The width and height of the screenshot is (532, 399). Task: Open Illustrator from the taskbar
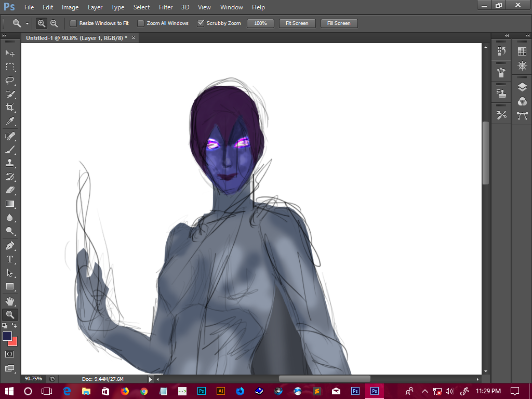(x=220, y=391)
